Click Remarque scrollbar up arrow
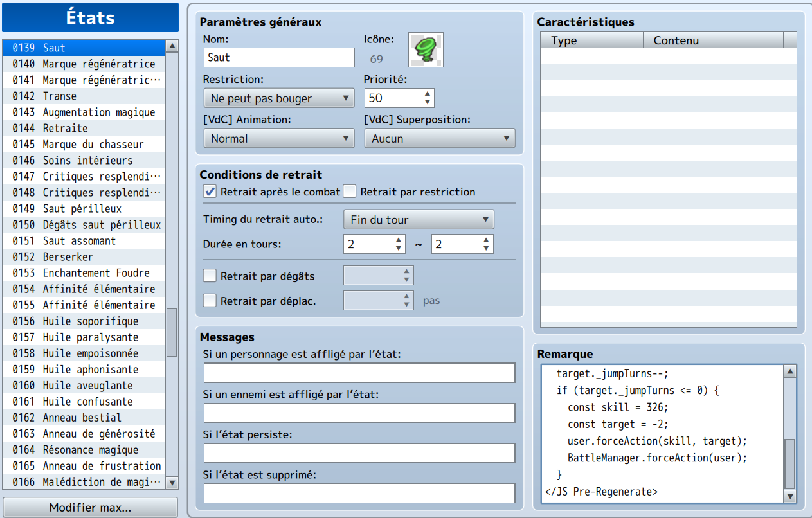The width and height of the screenshot is (812, 518). 790,371
